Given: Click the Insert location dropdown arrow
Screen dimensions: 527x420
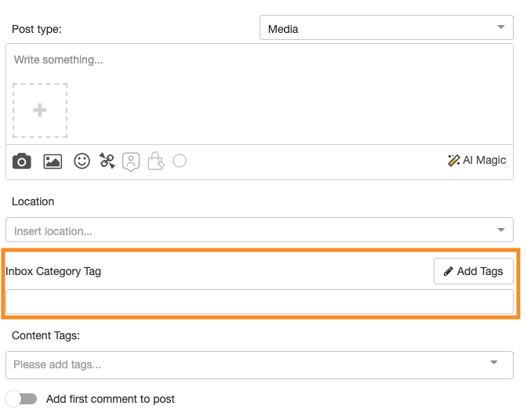Looking at the screenshot, I should 501,230.
